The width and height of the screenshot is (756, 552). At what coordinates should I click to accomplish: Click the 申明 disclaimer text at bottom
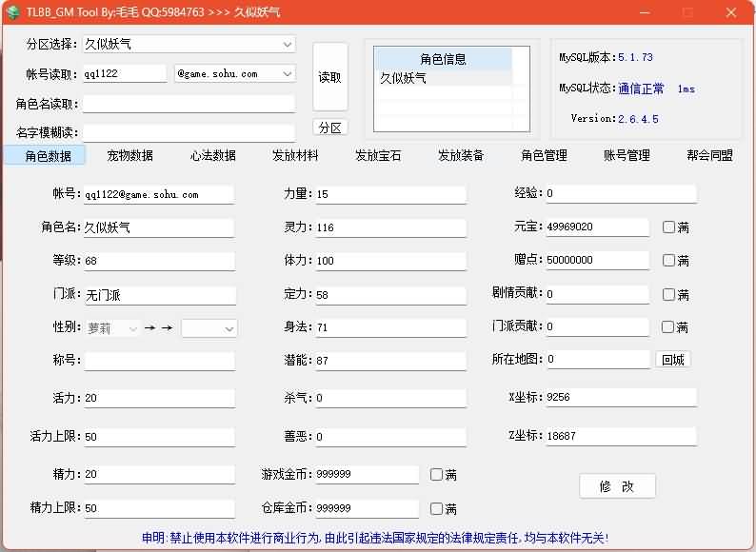click(x=375, y=538)
